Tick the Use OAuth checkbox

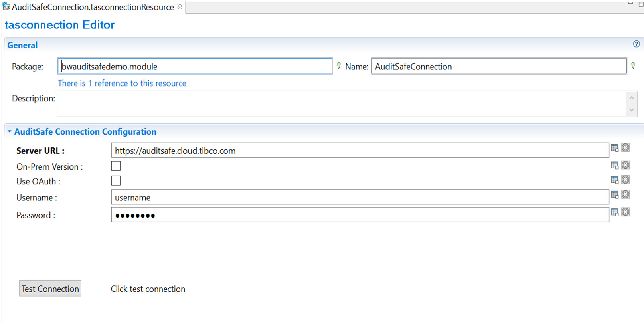click(x=116, y=181)
